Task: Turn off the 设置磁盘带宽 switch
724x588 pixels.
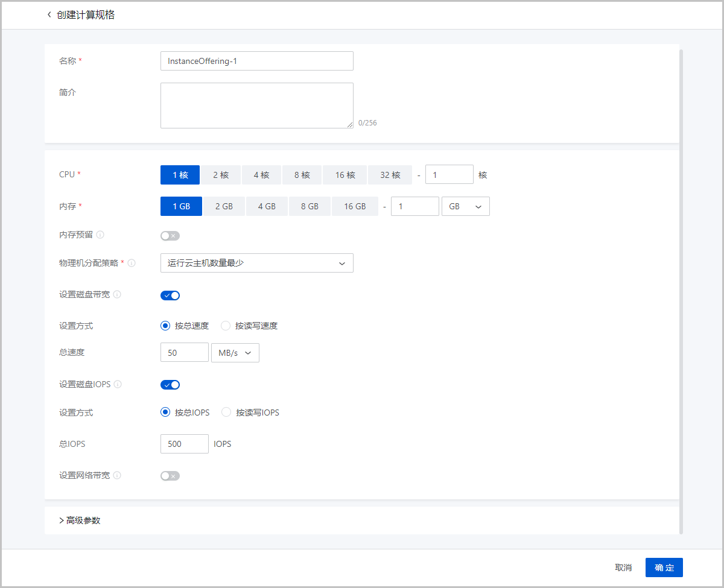Action: [x=170, y=296]
